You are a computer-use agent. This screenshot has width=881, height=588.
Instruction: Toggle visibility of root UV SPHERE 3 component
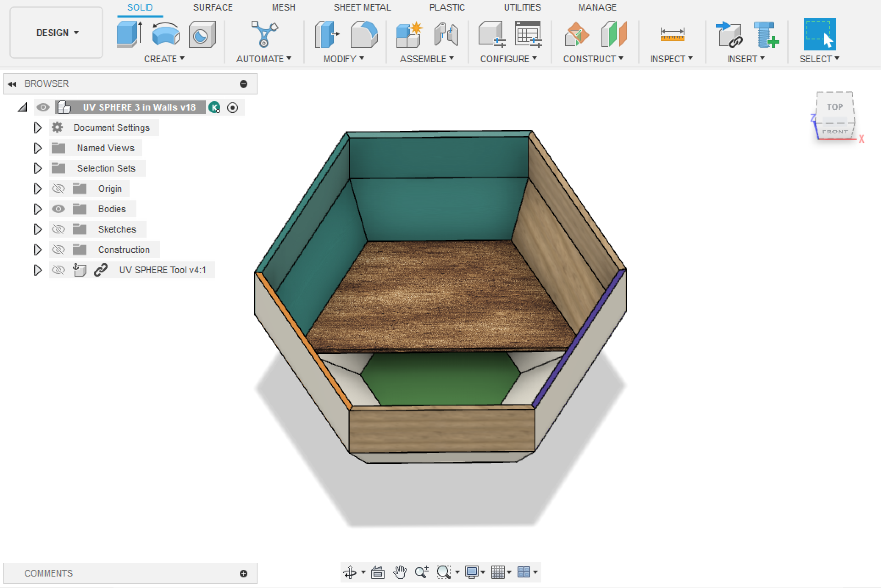[x=43, y=108]
